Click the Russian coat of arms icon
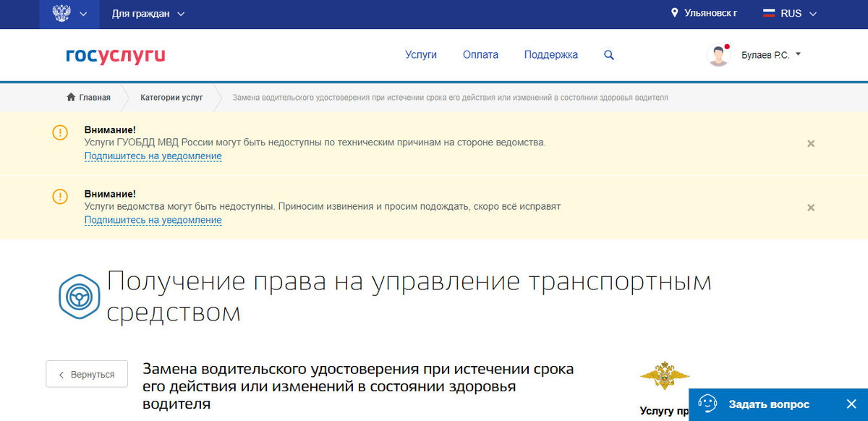The width and height of the screenshot is (868, 421). click(x=61, y=13)
